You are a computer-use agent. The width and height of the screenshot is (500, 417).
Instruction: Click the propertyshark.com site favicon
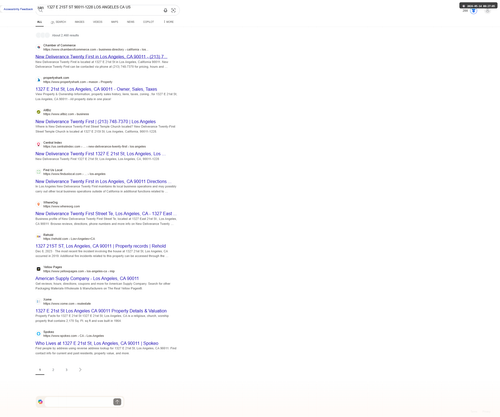[x=38, y=80]
